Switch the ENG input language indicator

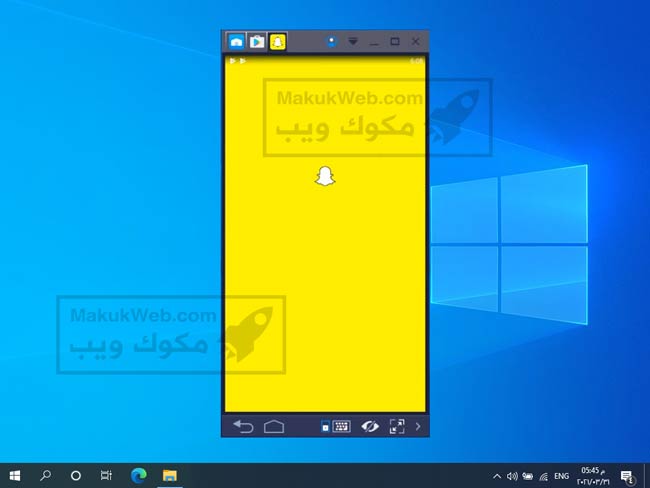562,476
